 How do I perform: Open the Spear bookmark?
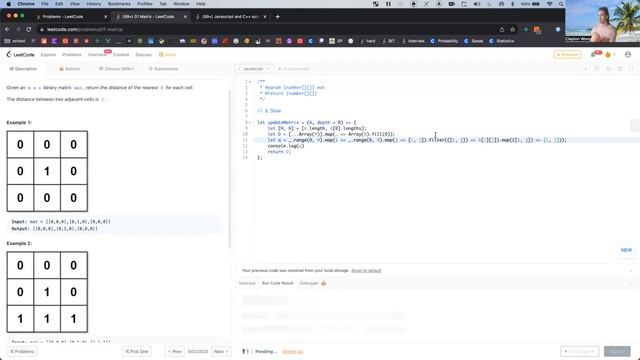pyautogui.click(x=474, y=41)
